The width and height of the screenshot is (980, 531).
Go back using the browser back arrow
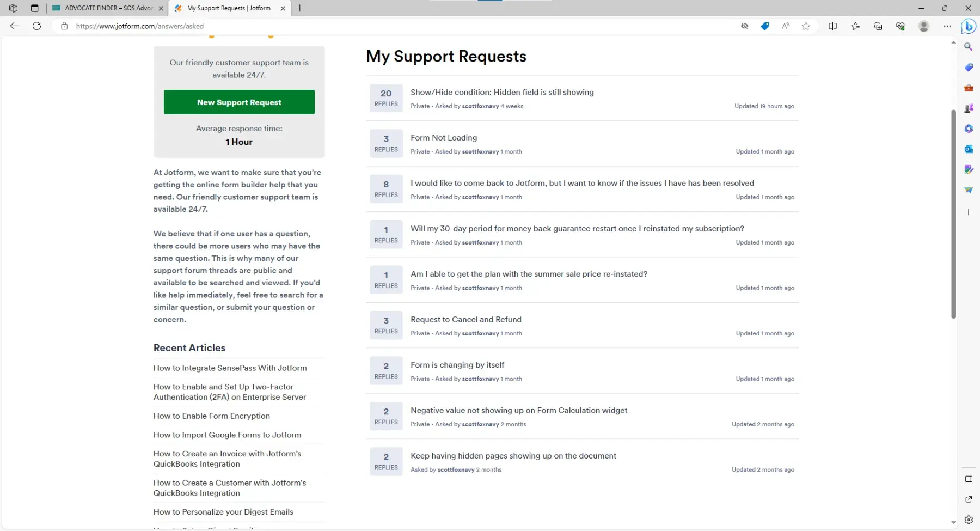pyautogui.click(x=14, y=26)
